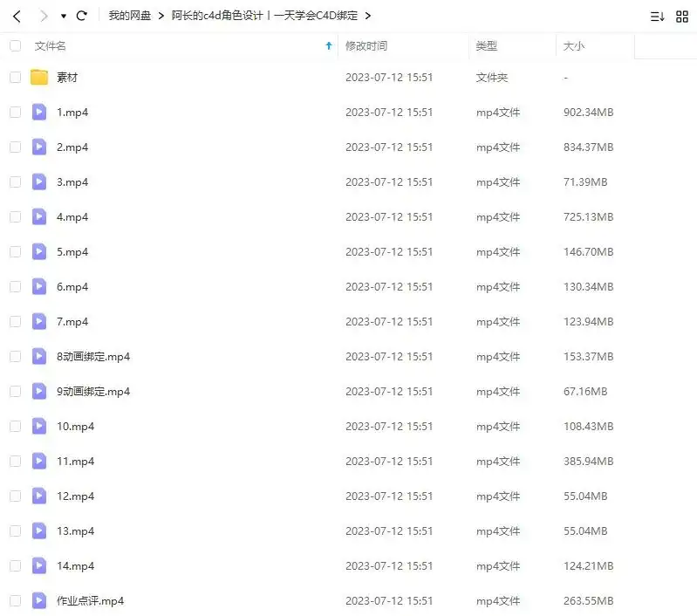The height and width of the screenshot is (616, 697).
Task: Select file name 11.mp4
Action: [76, 462]
